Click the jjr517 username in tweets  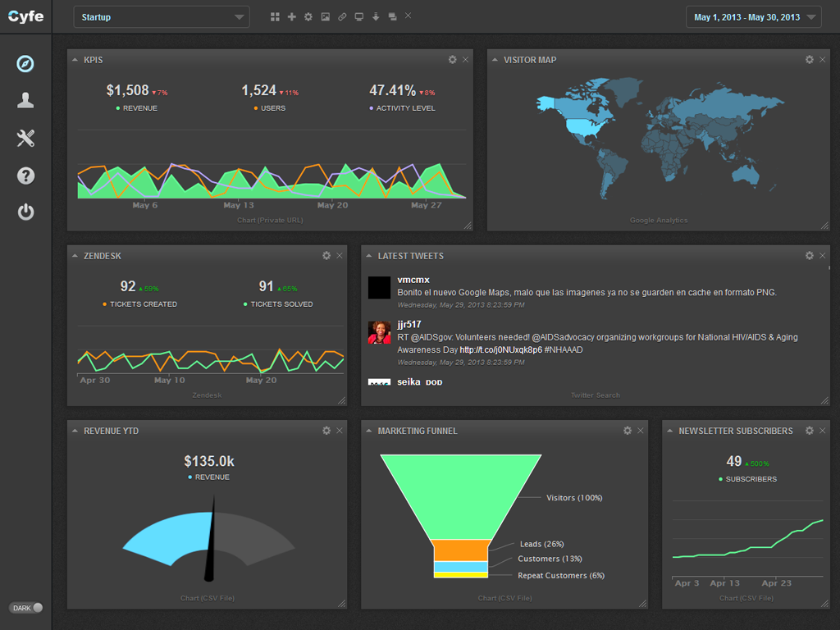pyautogui.click(x=409, y=325)
